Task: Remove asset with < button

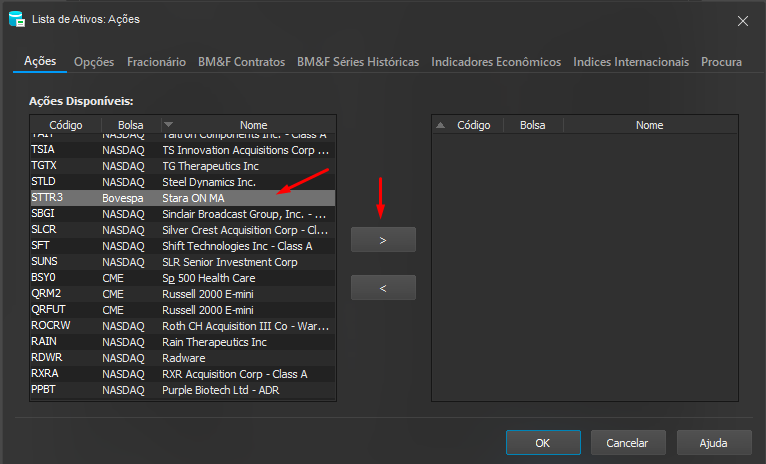Action: pos(383,288)
